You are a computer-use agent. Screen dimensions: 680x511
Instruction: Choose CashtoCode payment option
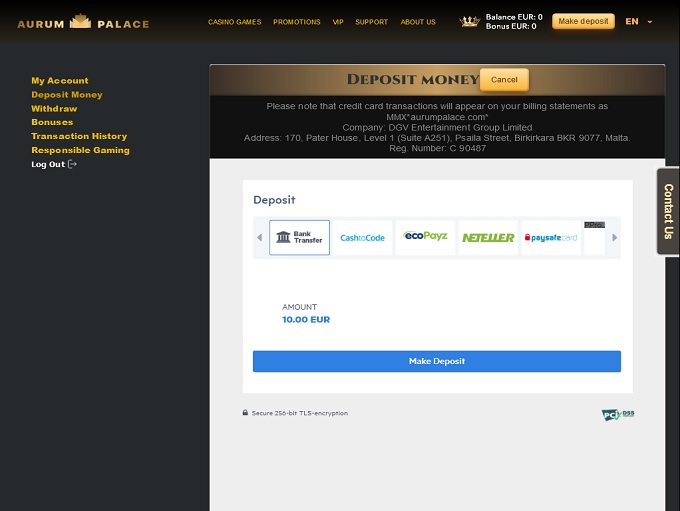click(x=362, y=238)
